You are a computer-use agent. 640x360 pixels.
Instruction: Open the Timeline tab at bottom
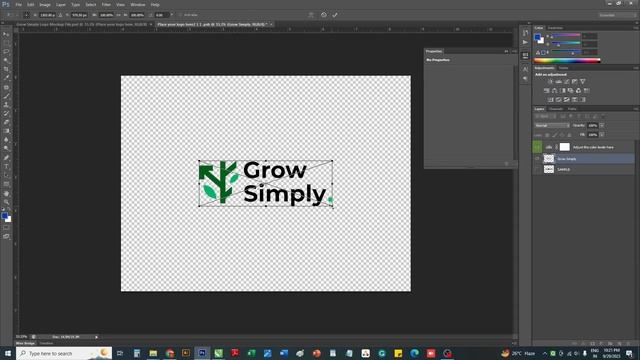[x=46, y=343]
